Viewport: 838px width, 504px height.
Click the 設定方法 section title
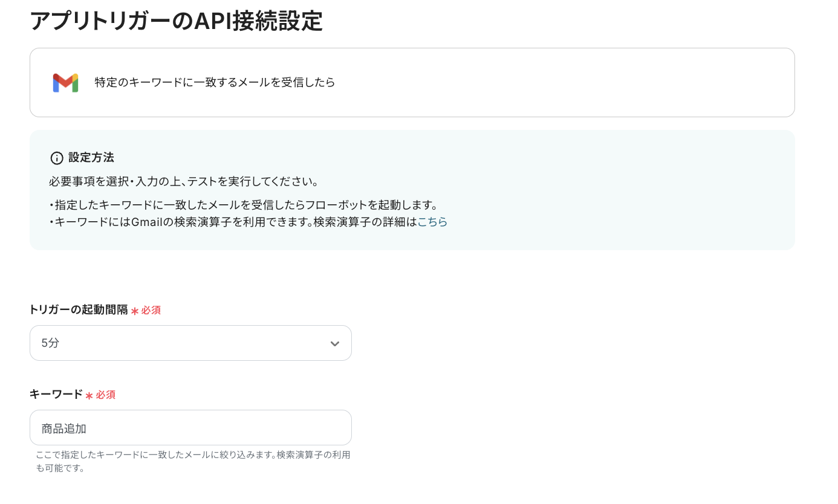(91, 158)
